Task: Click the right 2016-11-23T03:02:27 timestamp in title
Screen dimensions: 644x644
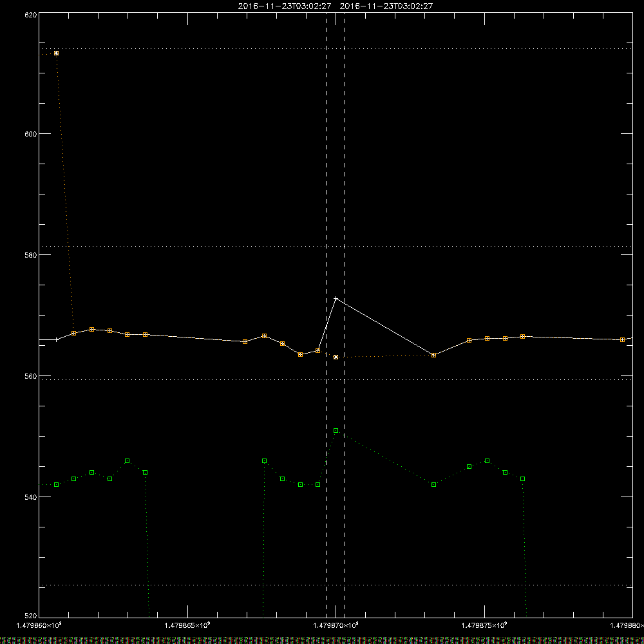Action: coord(386,6)
